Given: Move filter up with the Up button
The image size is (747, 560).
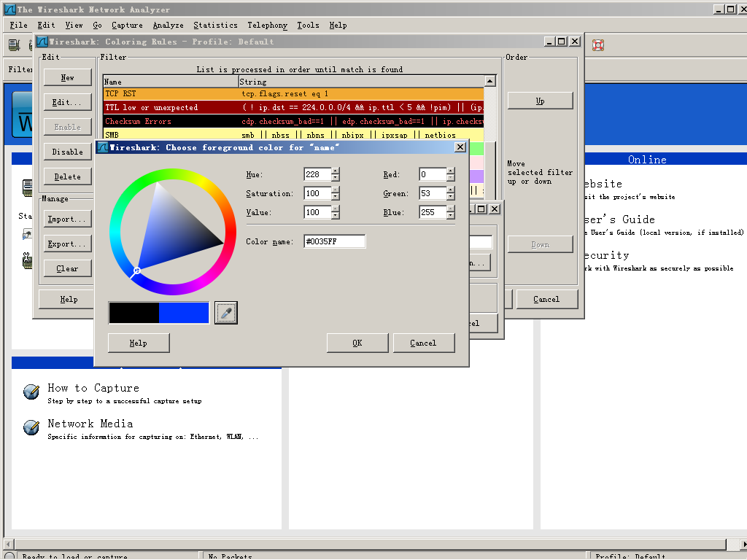Looking at the screenshot, I should 541,101.
